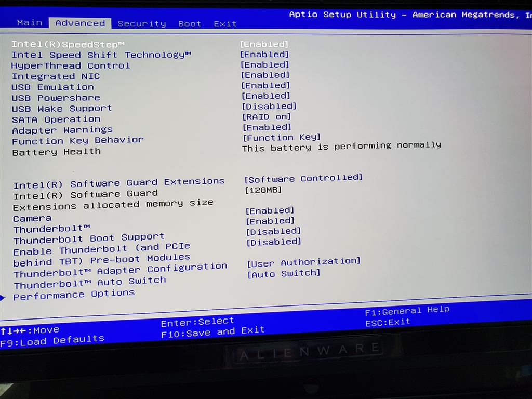The height and width of the screenshot is (399, 532).
Task: Select USB Wake Support setting
Action: pos(62,109)
